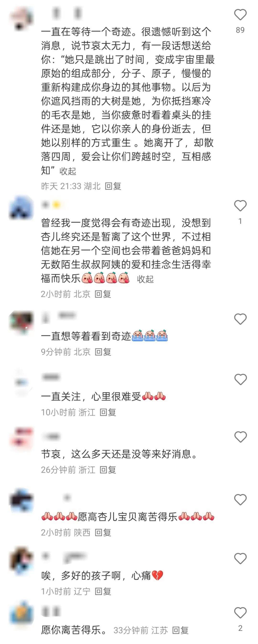
Task: Like the comment posted 26 minutes ago
Action: 240,437
